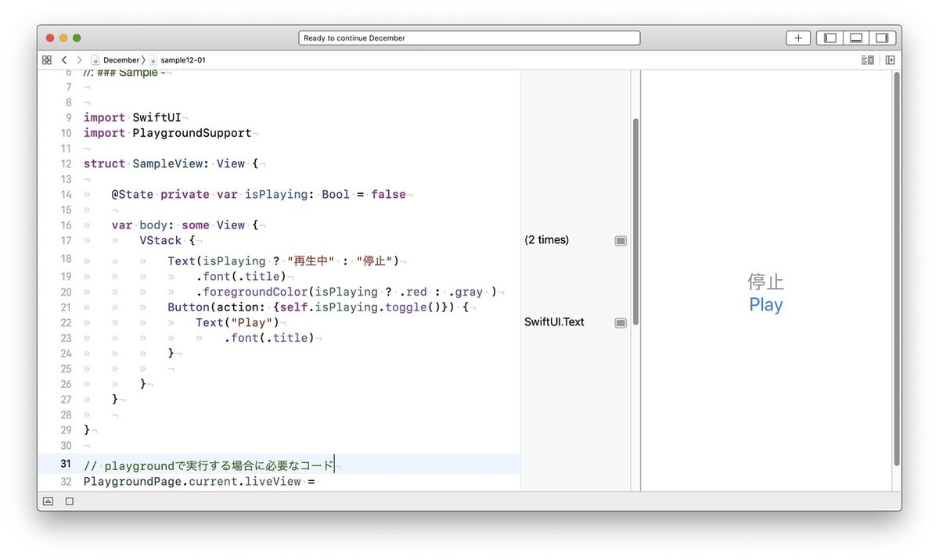Click the red close window button

tap(50, 38)
